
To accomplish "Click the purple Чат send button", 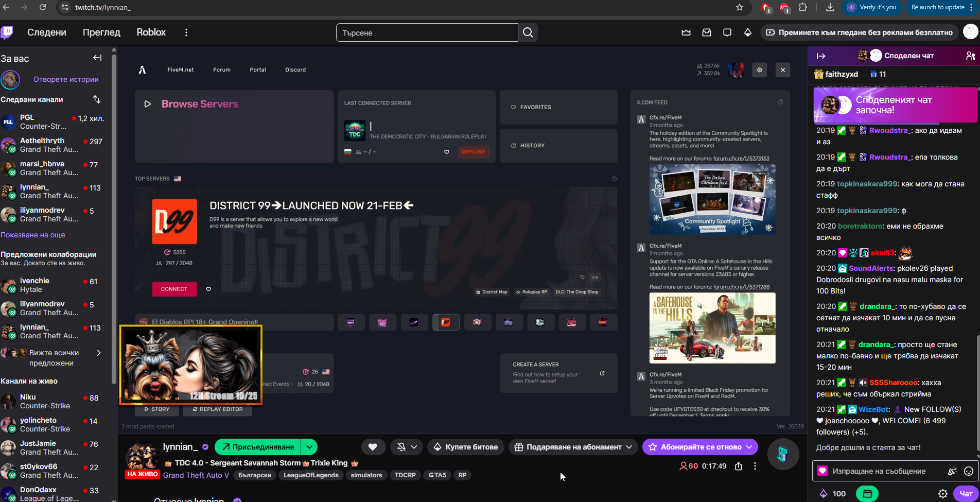I will [x=966, y=494].
